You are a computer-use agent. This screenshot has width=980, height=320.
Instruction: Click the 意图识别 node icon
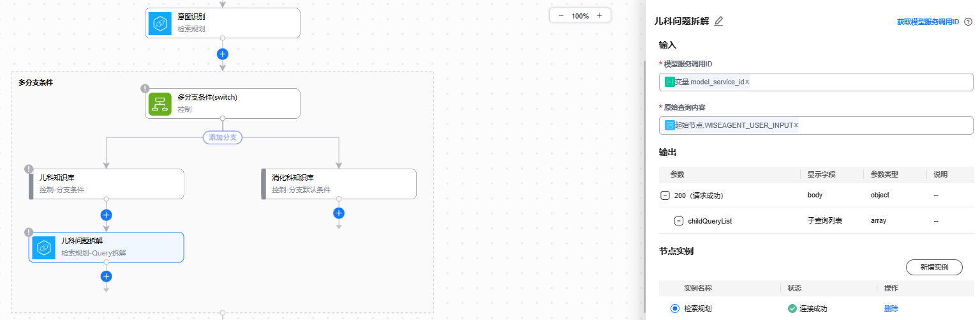160,23
